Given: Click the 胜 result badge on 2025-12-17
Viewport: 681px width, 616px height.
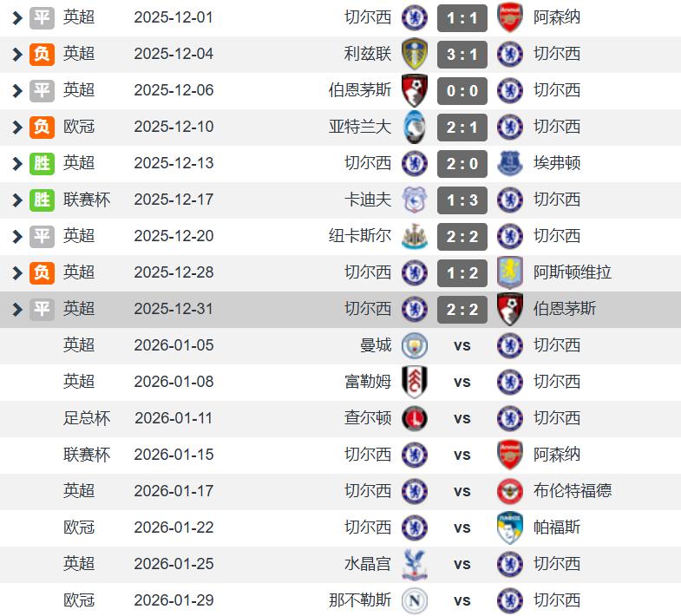Looking at the screenshot, I should pyautogui.click(x=42, y=200).
